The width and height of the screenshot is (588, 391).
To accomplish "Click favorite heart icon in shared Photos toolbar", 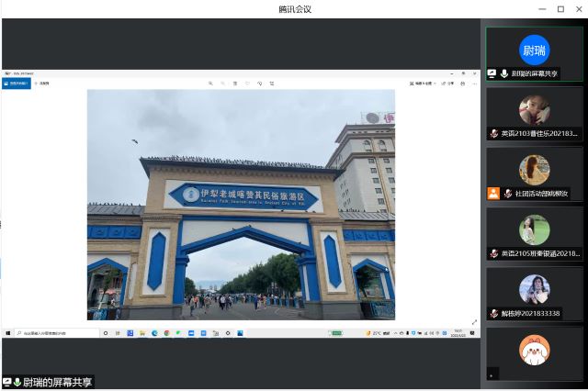I will [247, 84].
